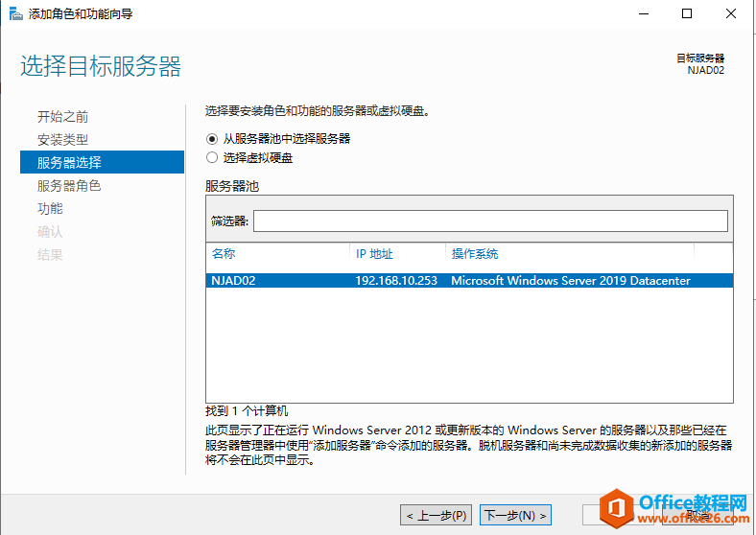Click the 192.168.10.253 IP address cell
This screenshot has width=756, height=535.
[396, 281]
